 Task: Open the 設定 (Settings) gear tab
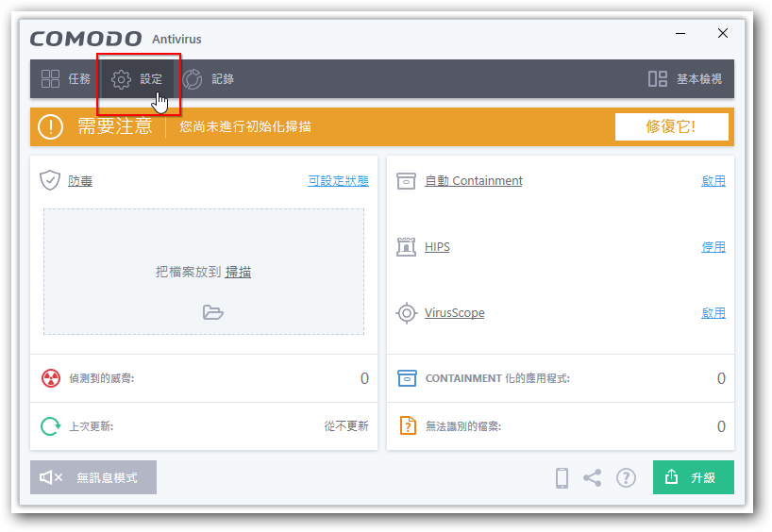tap(138, 79)
